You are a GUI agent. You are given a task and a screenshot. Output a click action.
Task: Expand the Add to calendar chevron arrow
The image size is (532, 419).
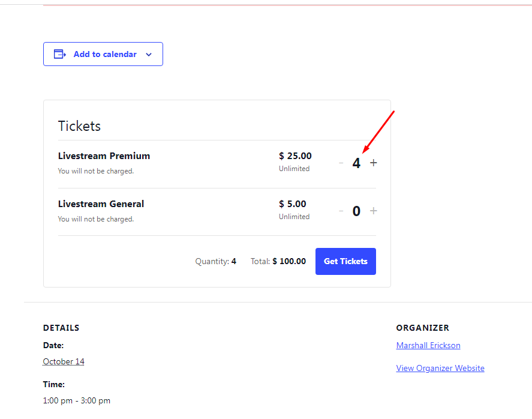click(x=149, y=55)
